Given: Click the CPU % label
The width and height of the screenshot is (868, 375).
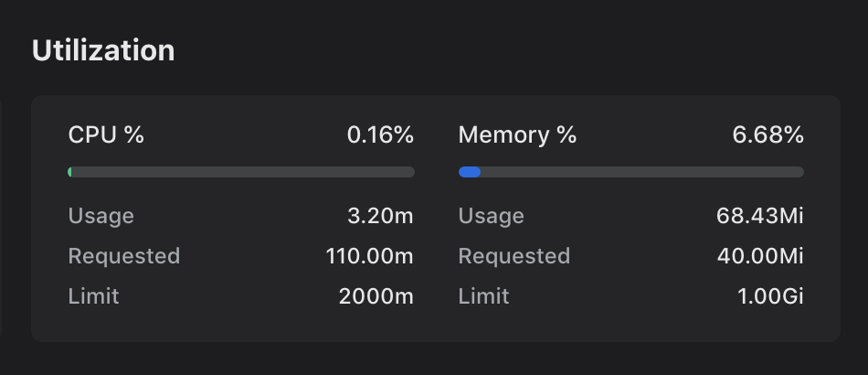Looking at the screenshot, I should pyautogui.click(x=106, y=135).
